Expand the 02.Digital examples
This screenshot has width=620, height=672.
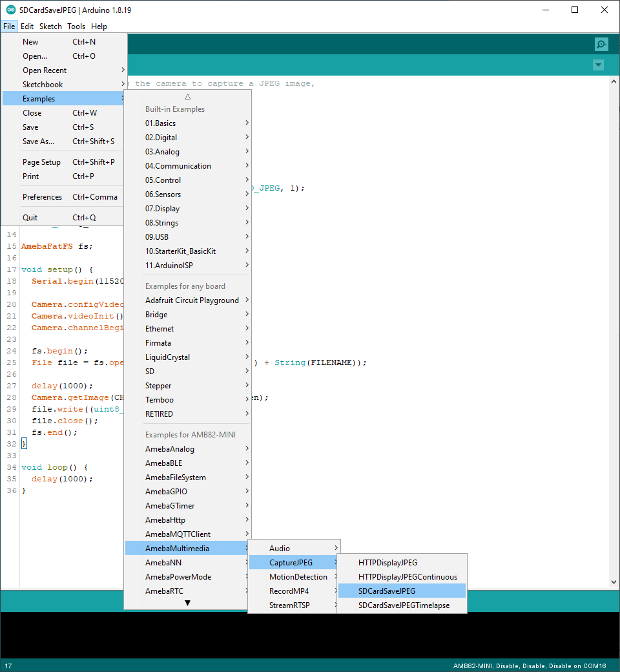point(188,137)
